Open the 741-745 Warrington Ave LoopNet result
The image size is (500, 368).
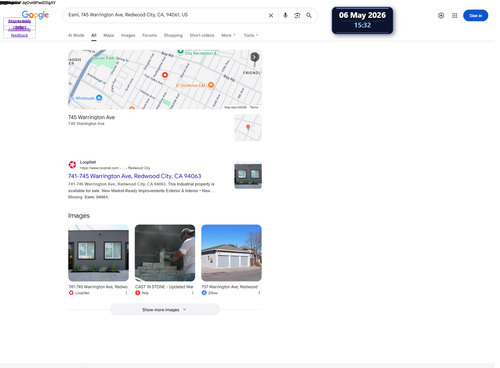tap(134, 176)
